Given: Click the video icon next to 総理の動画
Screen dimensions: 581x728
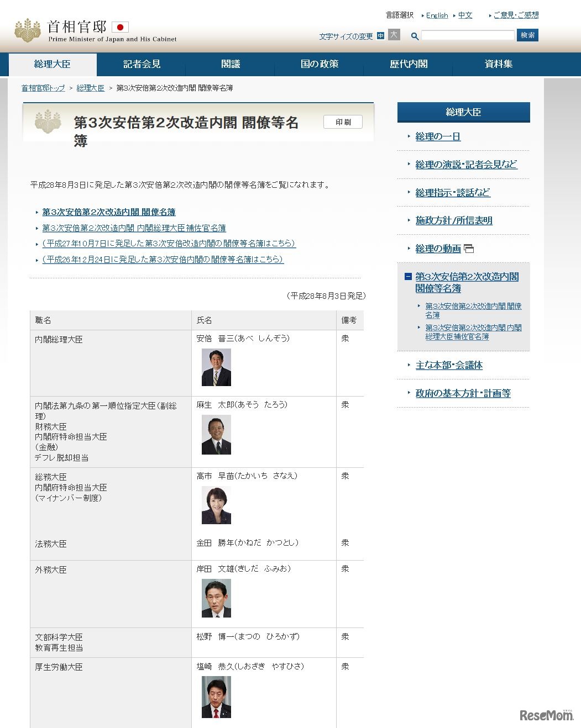Looking at the screenshot, I should pyautogui.click(x=469, y=249).
